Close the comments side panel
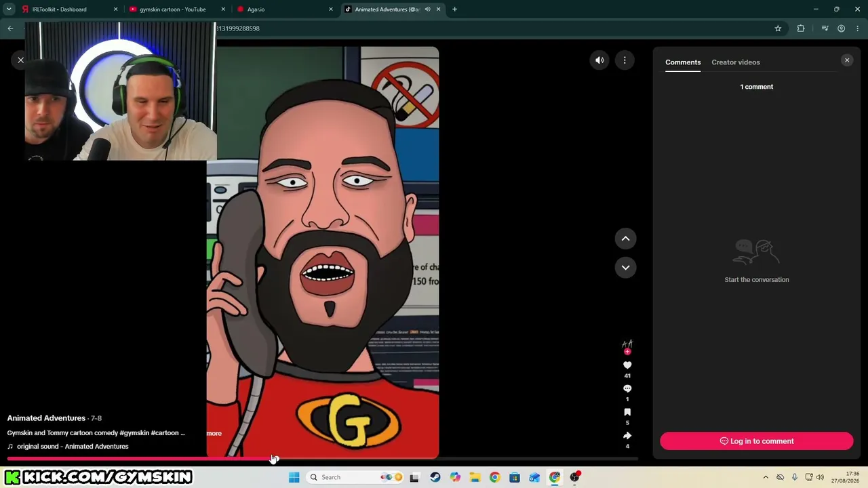This screenshot has height=488, width=868. 847,60
